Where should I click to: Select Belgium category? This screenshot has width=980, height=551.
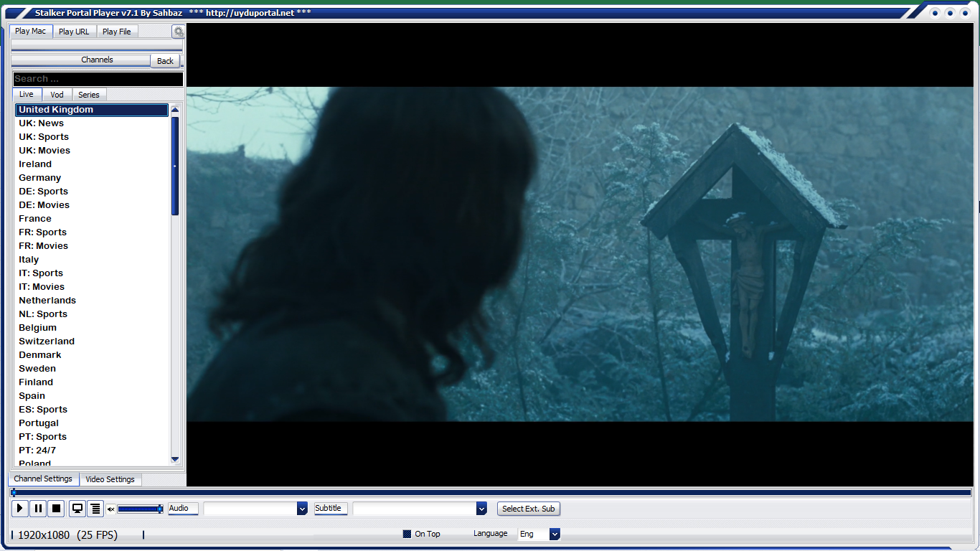click(92, 328)
